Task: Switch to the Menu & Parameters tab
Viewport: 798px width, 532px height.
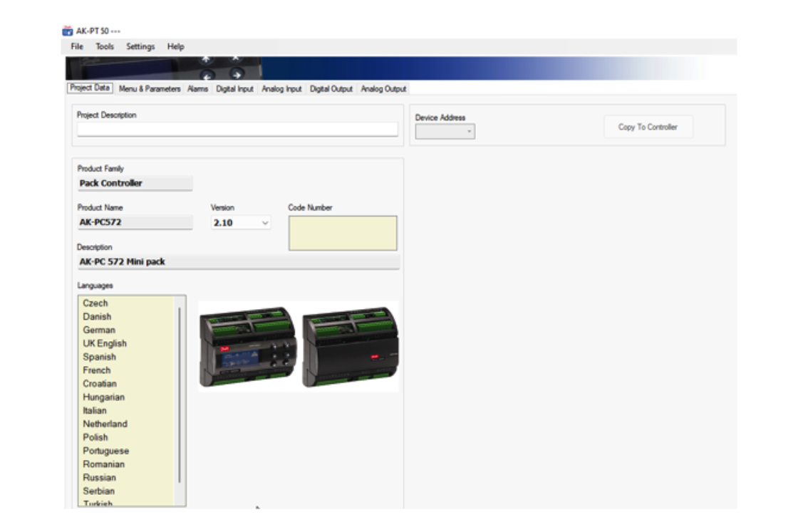Action: [x=150, y=89]
